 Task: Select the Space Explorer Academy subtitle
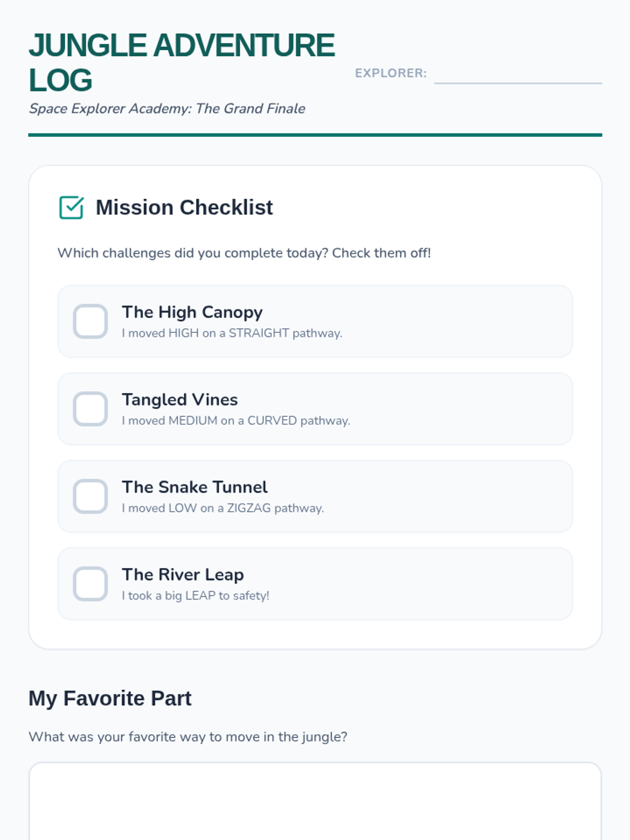167,109
